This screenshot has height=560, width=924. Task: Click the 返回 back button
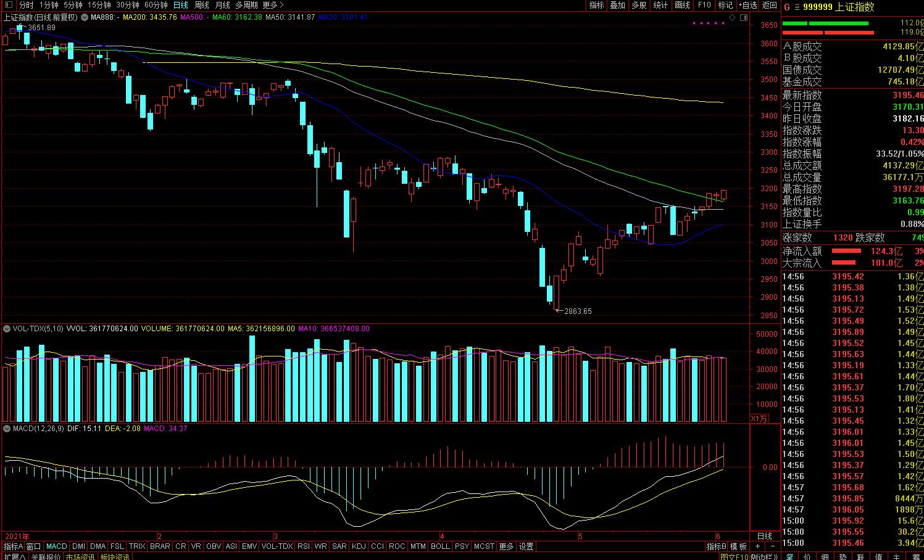(x=770, y=5)
